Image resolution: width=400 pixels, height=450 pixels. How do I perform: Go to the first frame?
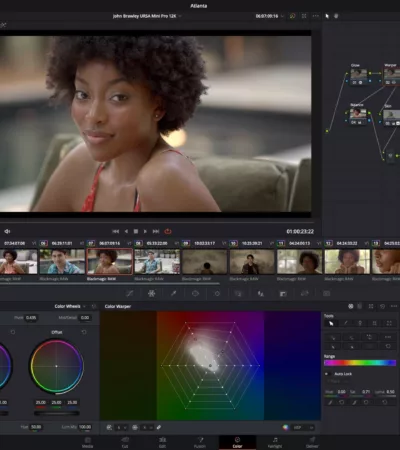tap(115, 231)
